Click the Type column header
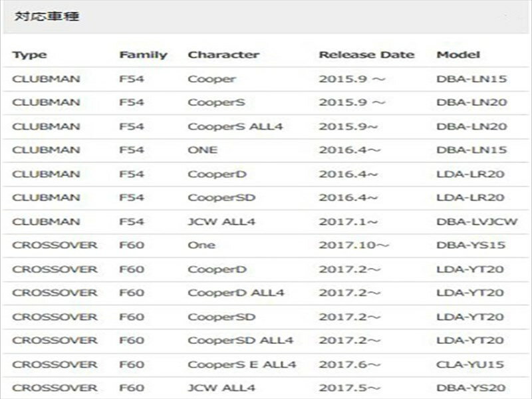This screenshot has width=532, height=399. pyautogui.click(x=29, y=55)
